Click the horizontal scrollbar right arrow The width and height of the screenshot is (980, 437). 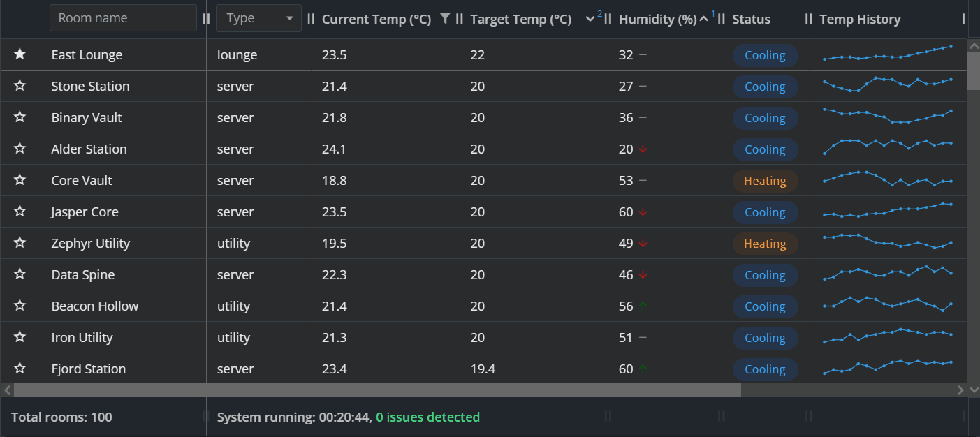point(961,390)
